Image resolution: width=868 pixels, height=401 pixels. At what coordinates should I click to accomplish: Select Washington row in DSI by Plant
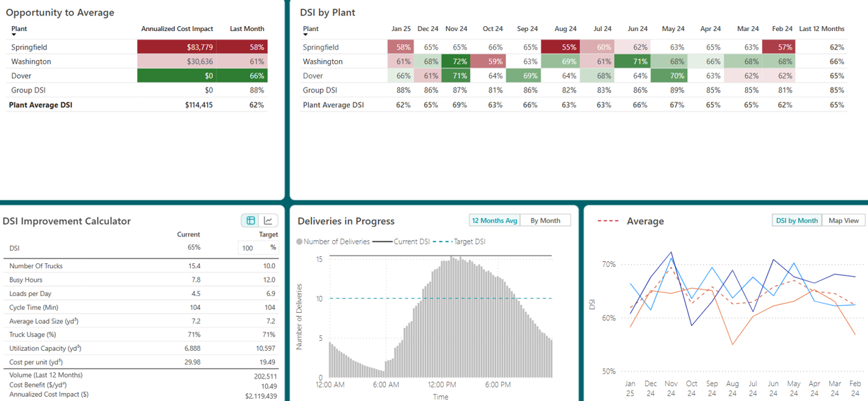coord(573,61)
